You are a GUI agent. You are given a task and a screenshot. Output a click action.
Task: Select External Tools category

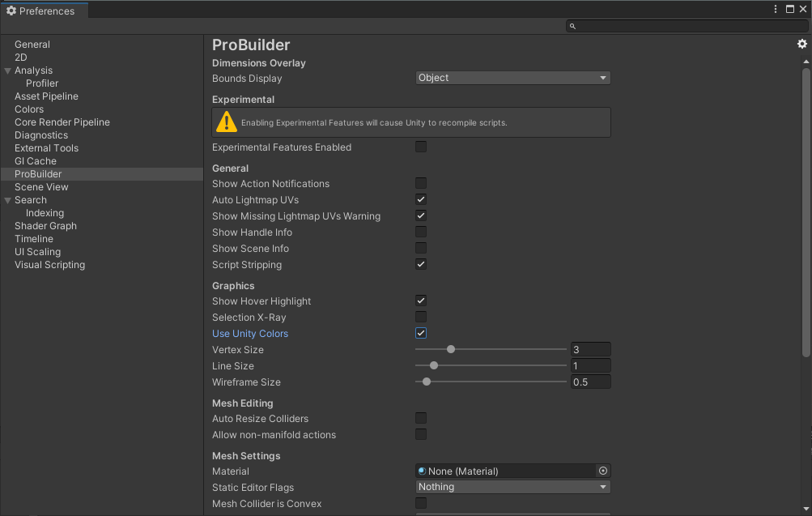click(47, 148)
